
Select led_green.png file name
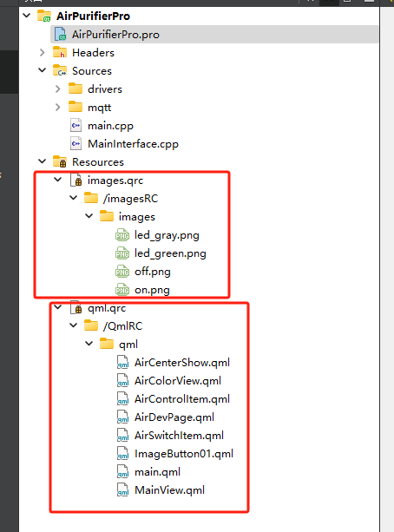click(x=170, y=253)
